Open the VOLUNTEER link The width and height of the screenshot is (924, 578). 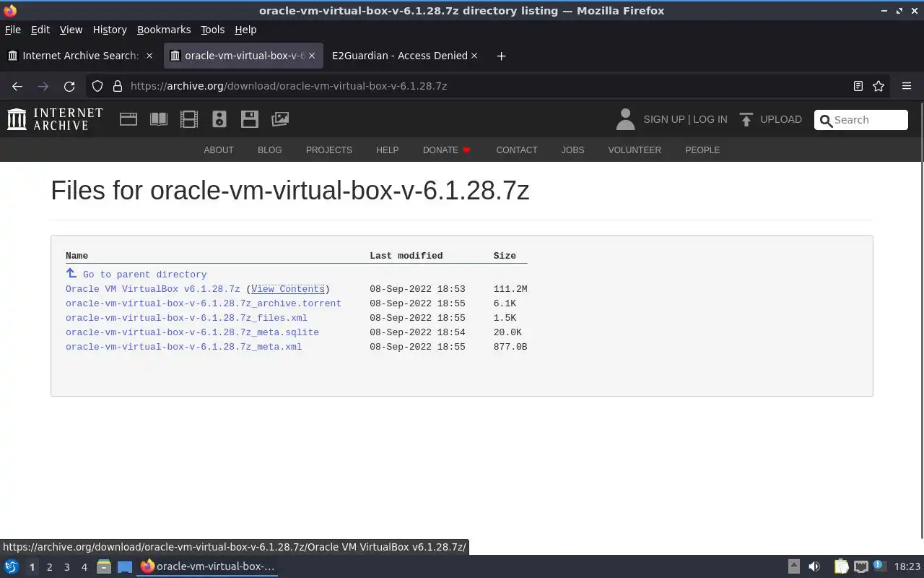pyautogui.click(x=635, y=150)
